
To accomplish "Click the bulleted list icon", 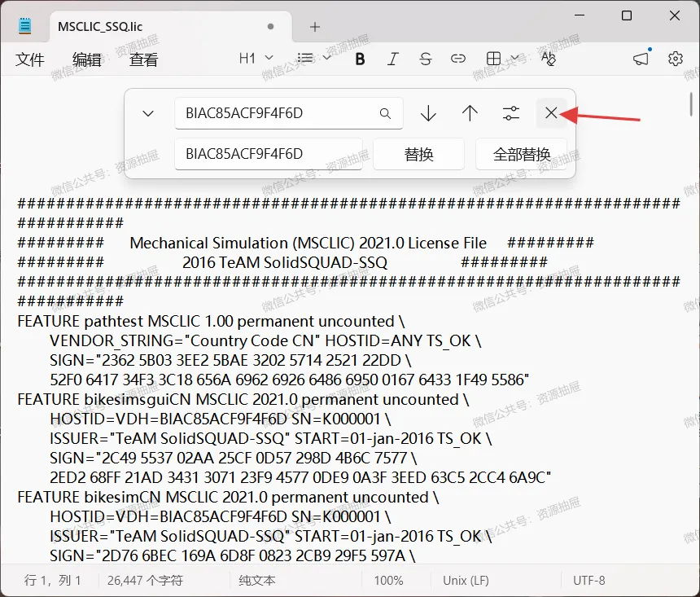I will coord(305,58).
